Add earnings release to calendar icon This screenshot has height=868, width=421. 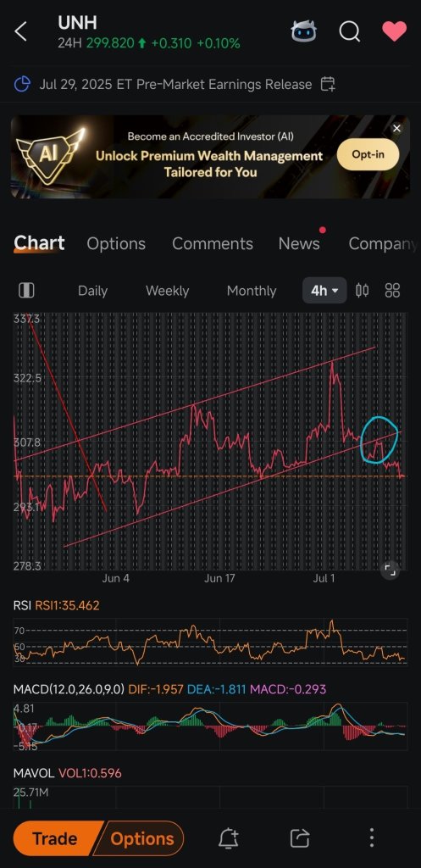328,85
